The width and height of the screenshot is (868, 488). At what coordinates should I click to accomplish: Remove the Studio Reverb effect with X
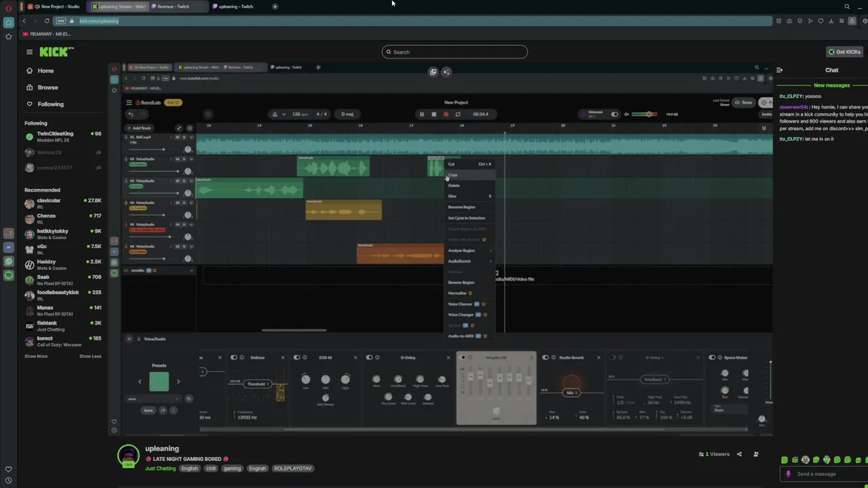(x=599, y=357)
